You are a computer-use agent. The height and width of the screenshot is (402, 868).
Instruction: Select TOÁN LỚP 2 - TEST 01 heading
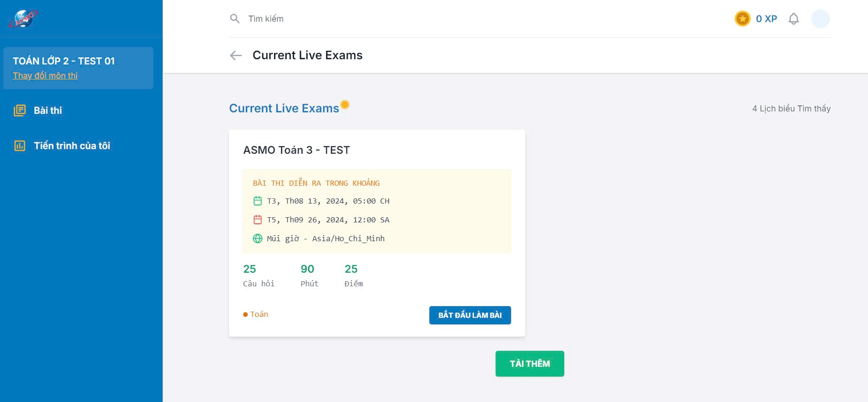coord(63,61)
